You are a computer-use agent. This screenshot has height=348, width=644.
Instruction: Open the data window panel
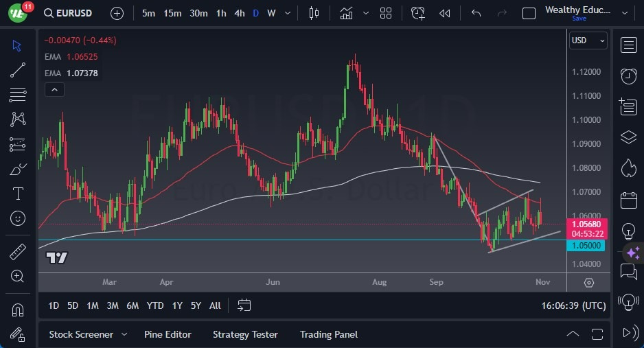tap(628, 106)
